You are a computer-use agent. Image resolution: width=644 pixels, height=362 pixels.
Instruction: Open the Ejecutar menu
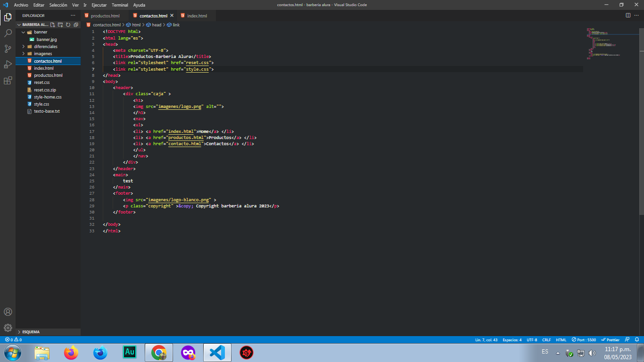(x=99, y=5)
